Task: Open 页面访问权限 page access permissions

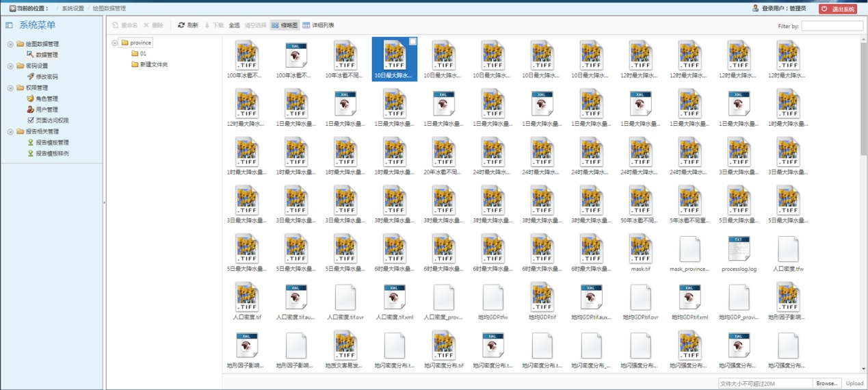Action: [x=52, y=120]
